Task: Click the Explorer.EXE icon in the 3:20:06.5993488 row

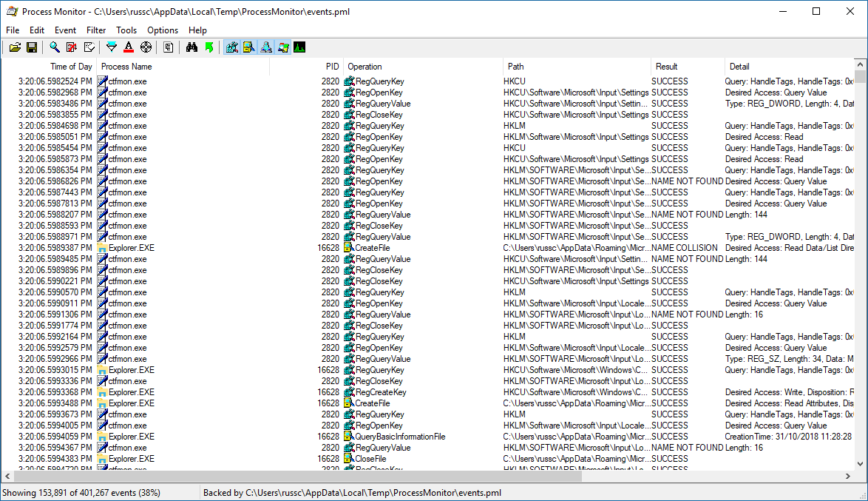Action: click(x=102, y=403)
